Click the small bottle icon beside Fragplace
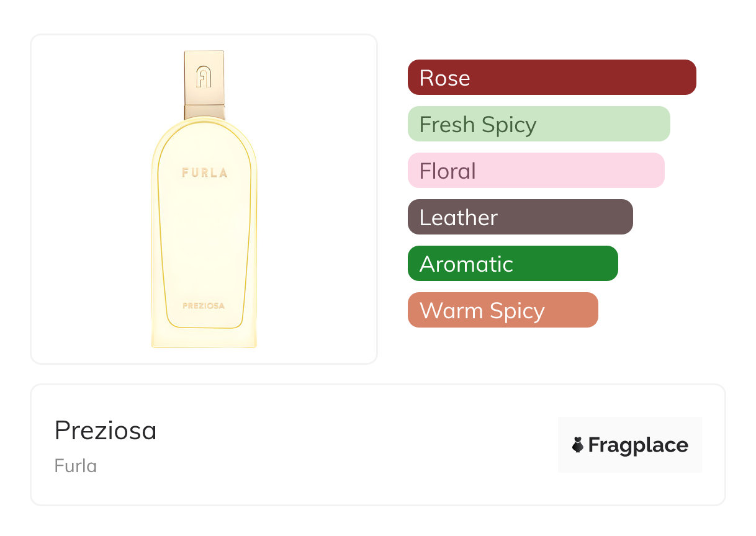The image size is (756, 536). [578, 445]
